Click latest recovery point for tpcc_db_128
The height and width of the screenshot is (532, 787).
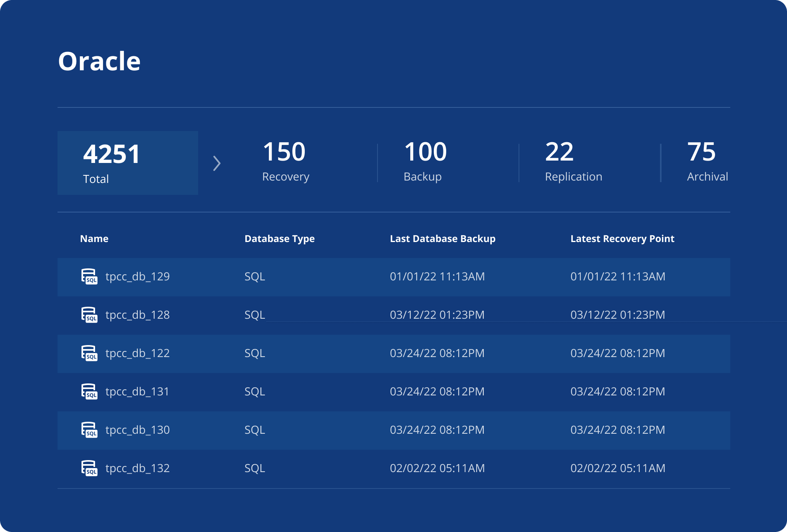pos(618,315)
